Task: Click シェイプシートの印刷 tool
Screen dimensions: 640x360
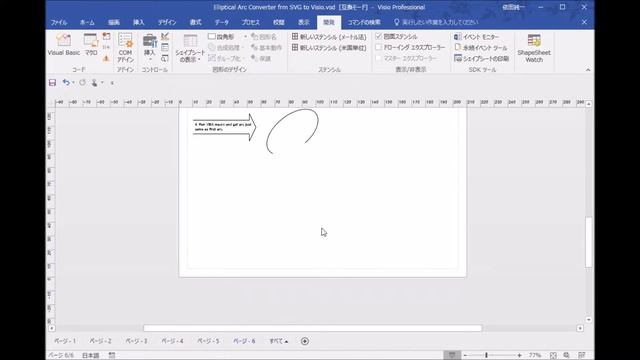Action: point(481,59)
